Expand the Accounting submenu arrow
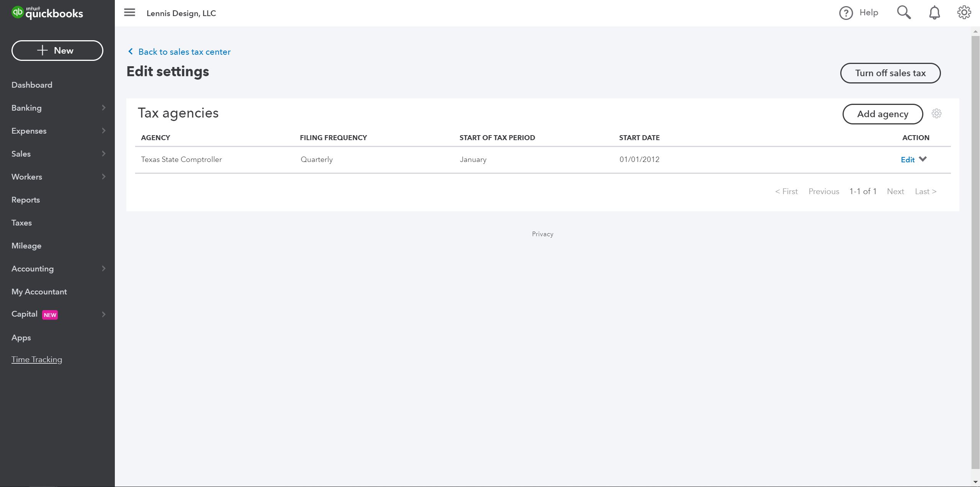The width and height of the screenshot is (980, 487). coord(103,269)
